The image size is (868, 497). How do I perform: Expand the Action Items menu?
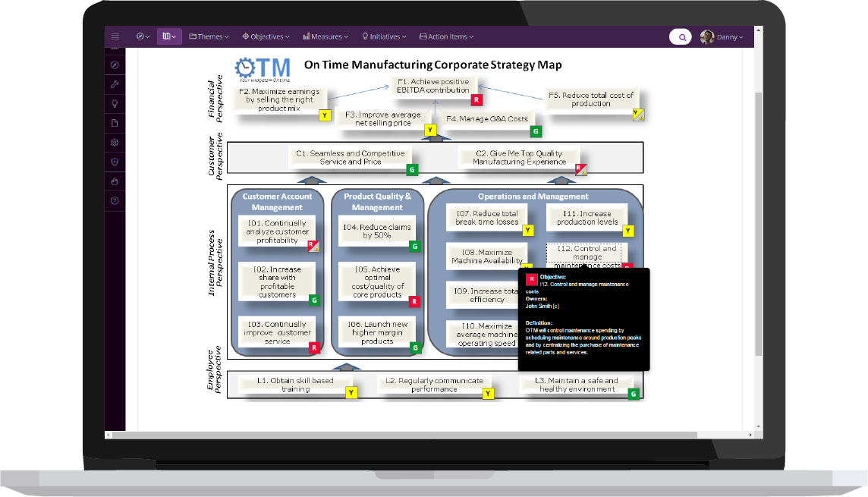tap(446, 36)
